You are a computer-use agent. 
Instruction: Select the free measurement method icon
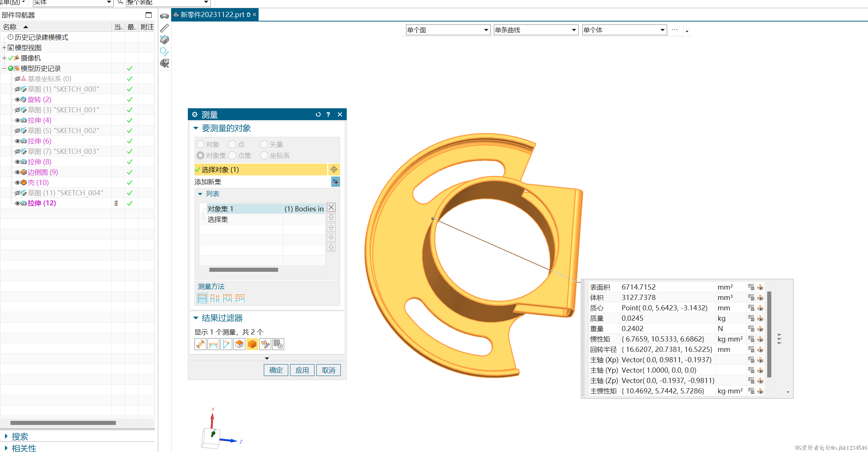[x=202, y=298]
